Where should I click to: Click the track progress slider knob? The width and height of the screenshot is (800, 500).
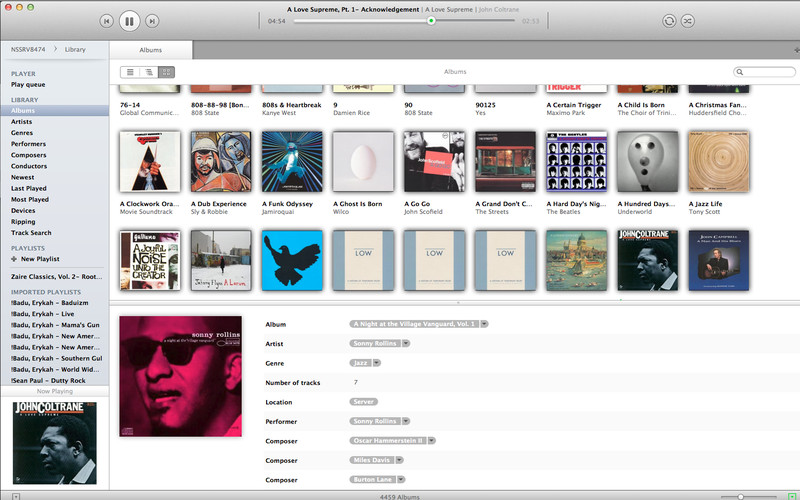[x=431, y=21]
